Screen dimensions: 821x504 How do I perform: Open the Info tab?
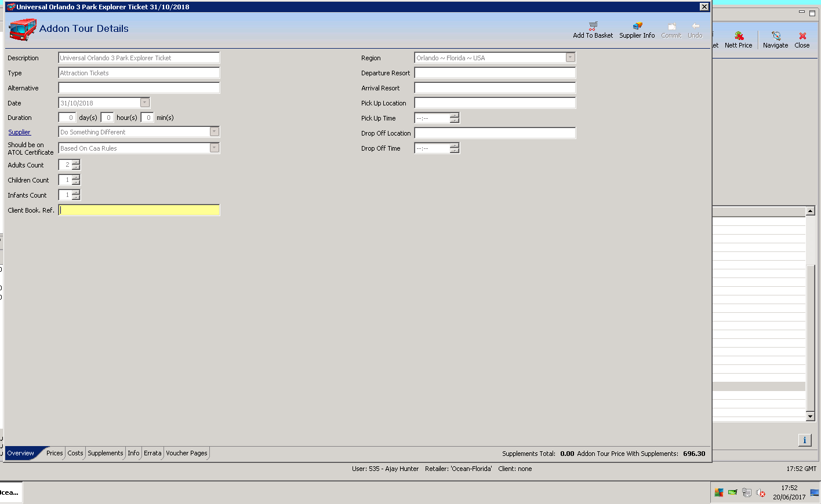(x=134, y=453)
